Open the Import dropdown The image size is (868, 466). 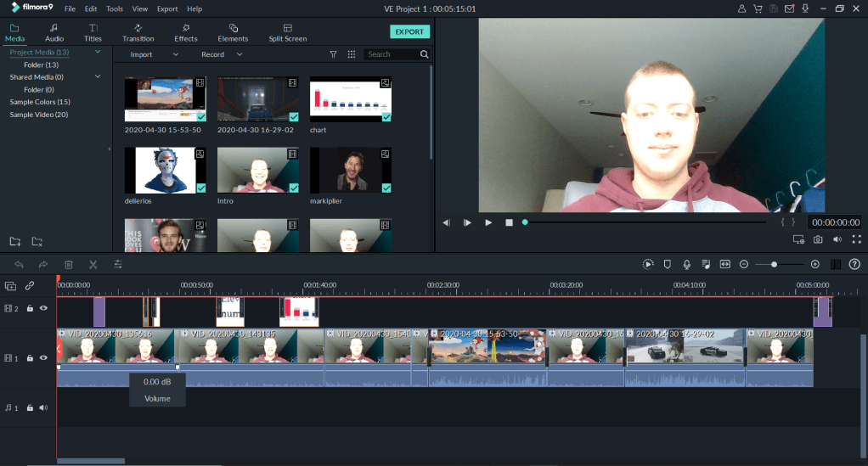154,54
